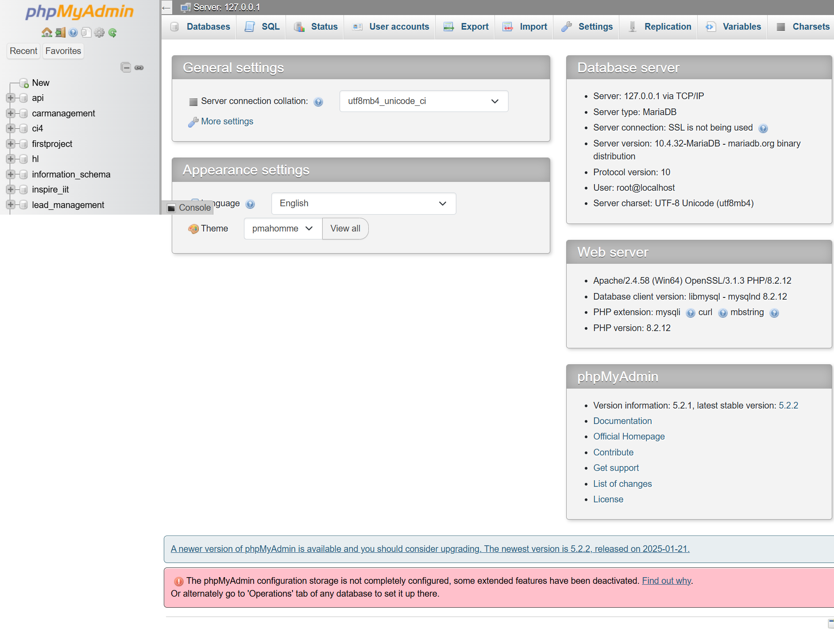Open the Theme dropdown showing pmahomme
The image size is (834, 644).
tap(283, 228)
